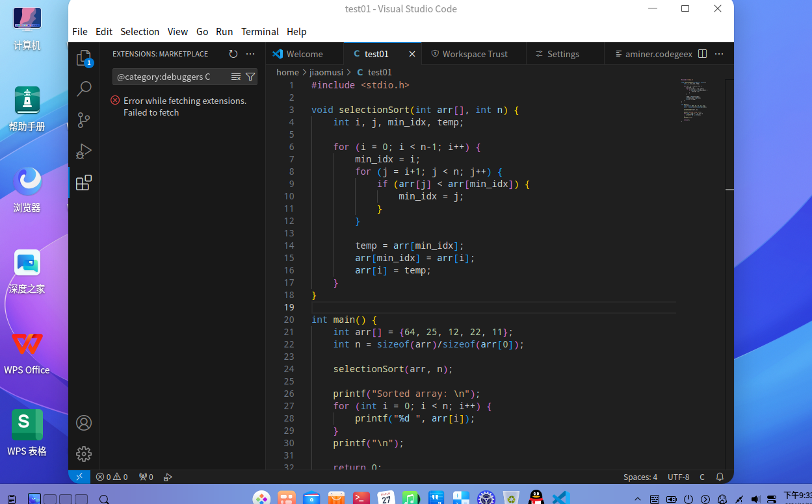
Task: Open the 深度之家 desktop icon
Action: 27,271
